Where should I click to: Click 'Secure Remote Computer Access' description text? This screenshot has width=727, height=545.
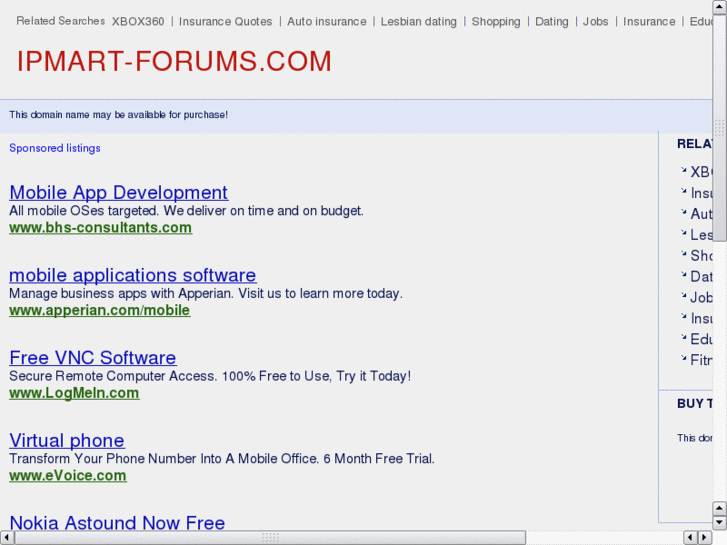tap(210, 376)
